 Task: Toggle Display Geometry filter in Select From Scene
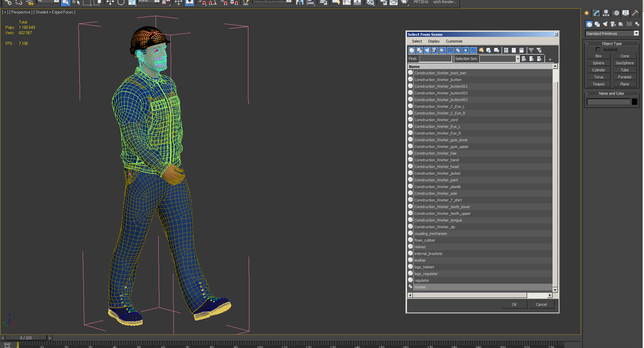point(412,50)
